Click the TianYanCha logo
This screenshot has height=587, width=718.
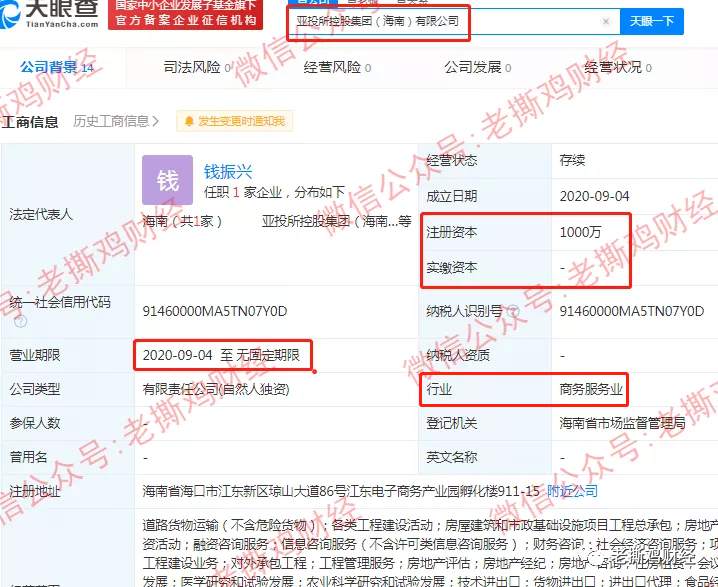point(49,14)
